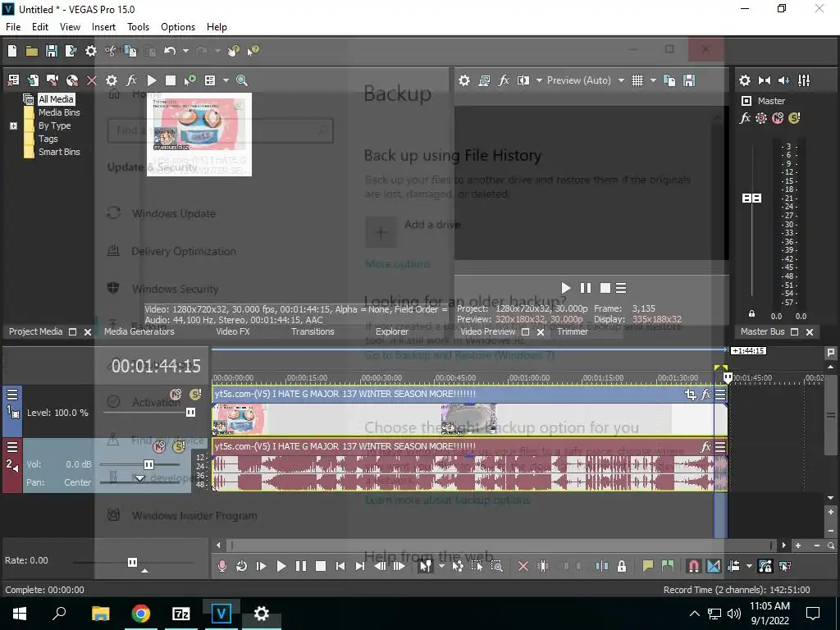The image size is (840, 630).
Task: Toggle Lock event padlock icon in toolbar
Action: pyautogui.click(x=622, y=566)
